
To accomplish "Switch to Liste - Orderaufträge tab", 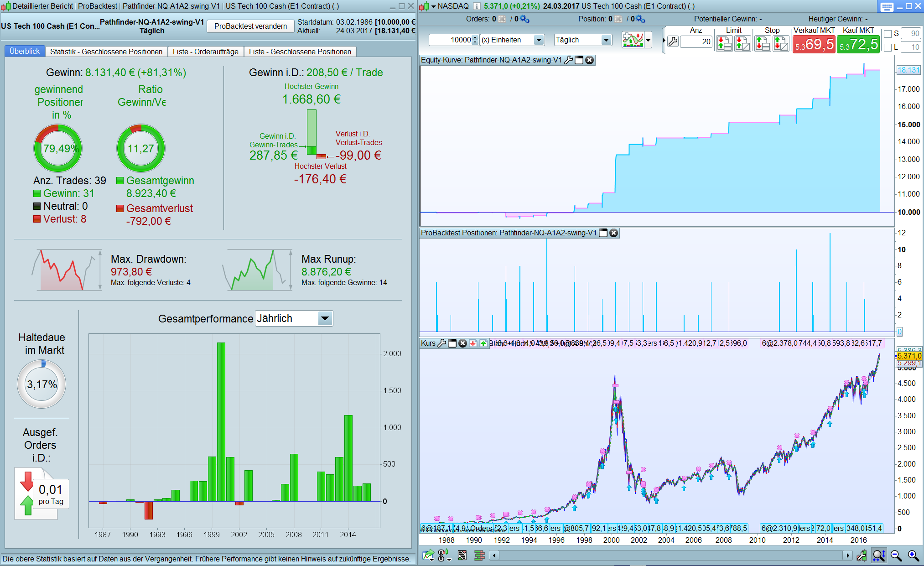I will (x=205, y=52).
